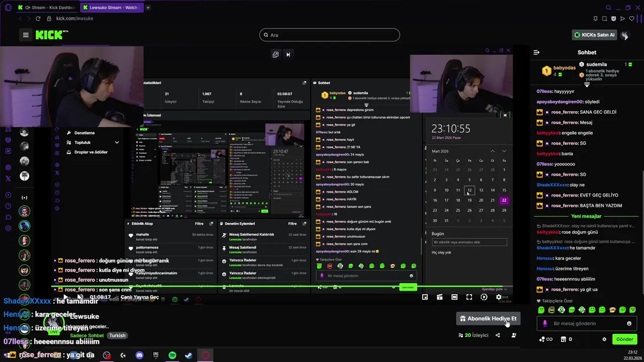Open the clip creation icon
Screen dimensions: 644x362
[x=440, y=297]
